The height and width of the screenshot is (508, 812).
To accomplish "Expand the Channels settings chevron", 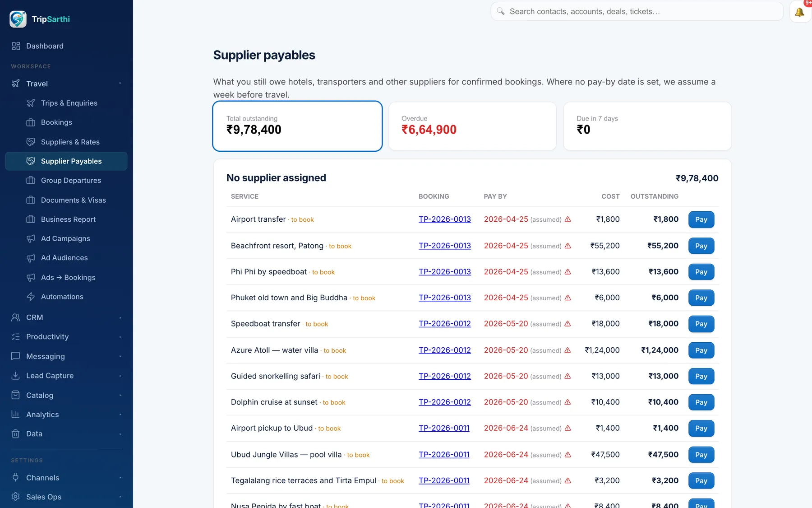I will 120,478.
